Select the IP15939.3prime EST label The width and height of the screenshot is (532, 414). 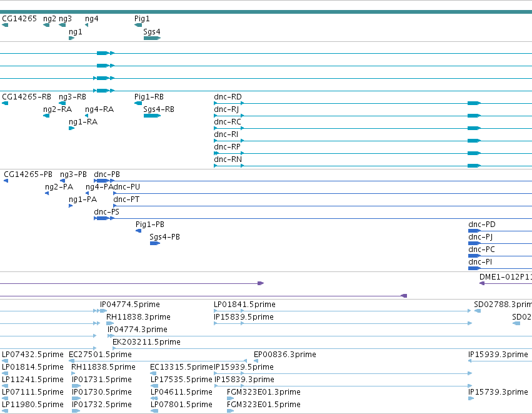pos(498,355)
